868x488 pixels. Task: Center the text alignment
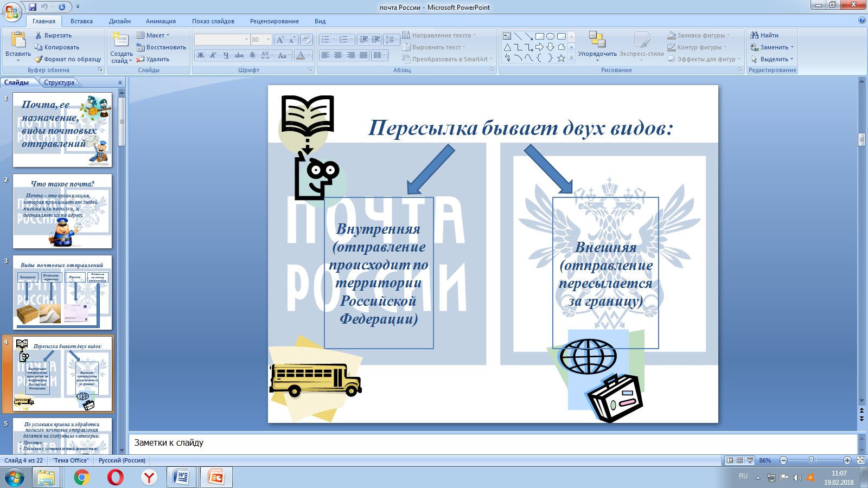337,55
